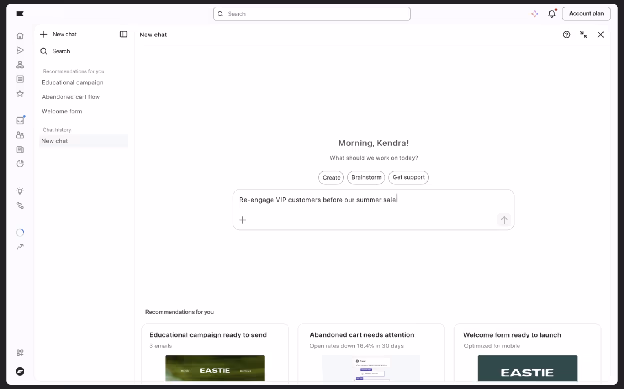This screenshot has width=624, height=389.
Task: Toggle the chat sidebar panel icon
Action: (x=123, y=34)
